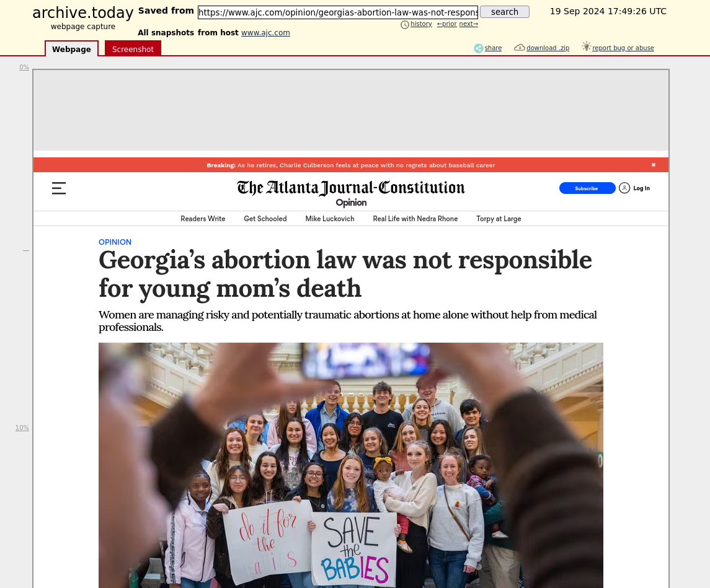Image resolution: width=710 pixels, height=588 pixels.
Task: Switch to the Screenshot tab
Action: pos(133,49)
